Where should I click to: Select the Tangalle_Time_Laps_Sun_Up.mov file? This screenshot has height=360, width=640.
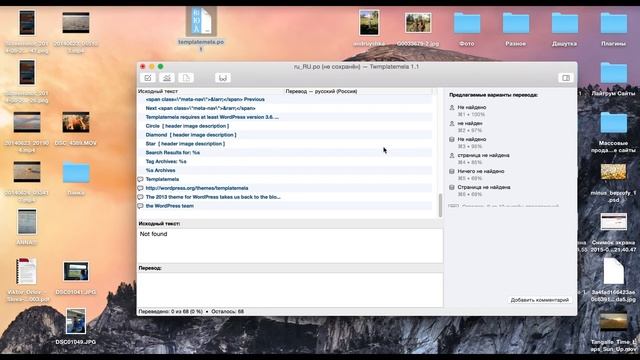(613, 322)
